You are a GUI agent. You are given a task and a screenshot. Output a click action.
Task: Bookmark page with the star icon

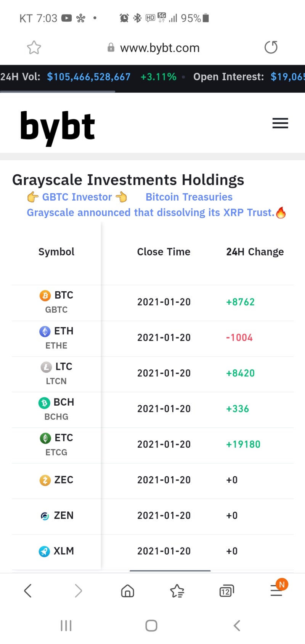34,48
